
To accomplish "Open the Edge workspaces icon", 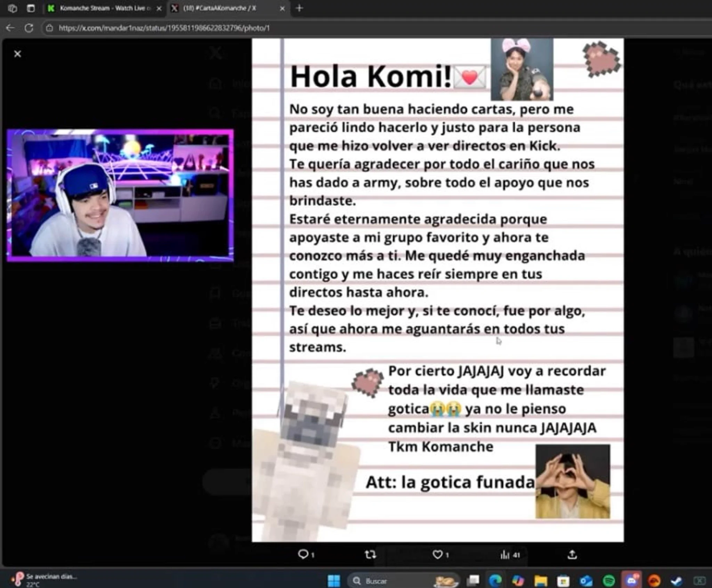I will tap(13, 8).
